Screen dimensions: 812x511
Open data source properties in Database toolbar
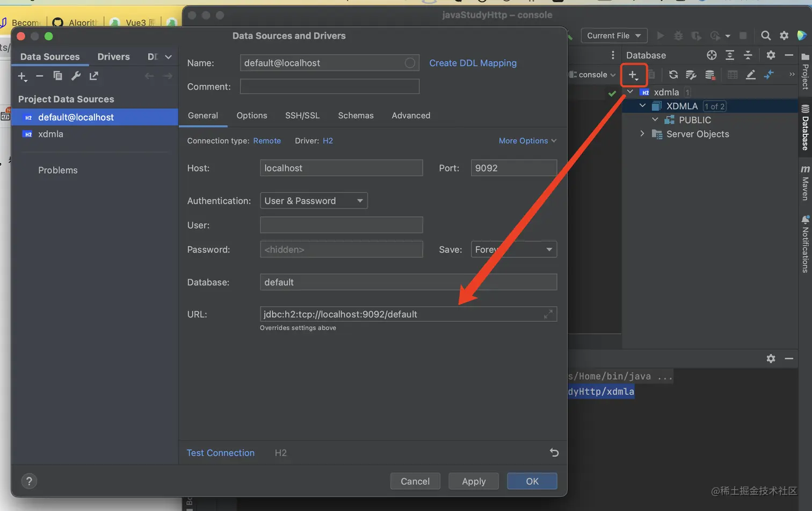tap(691, 75)
